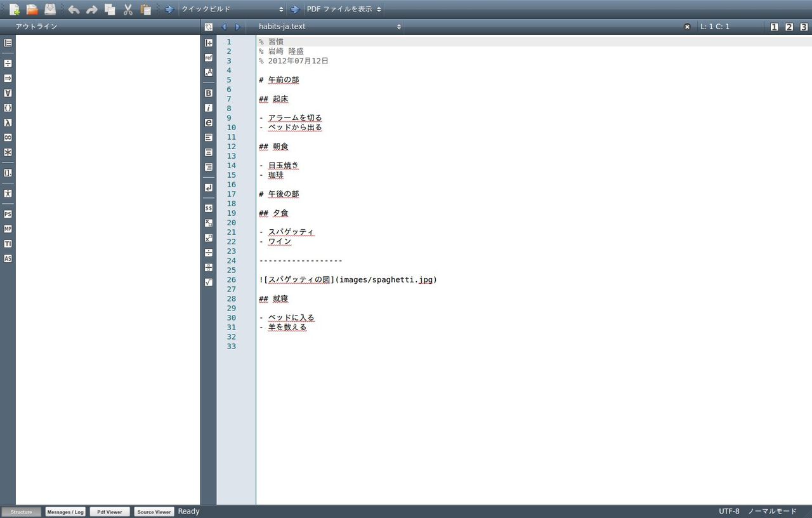Insert a display fraction dfrac
Screen dimensions: 812x518
[209, 267]
